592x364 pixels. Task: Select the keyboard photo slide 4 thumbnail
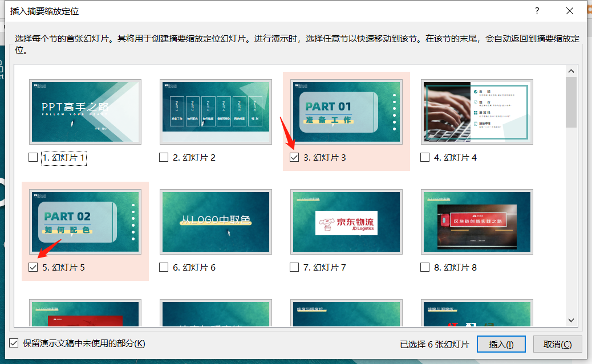pyautogui.click(x=477, y=112)
